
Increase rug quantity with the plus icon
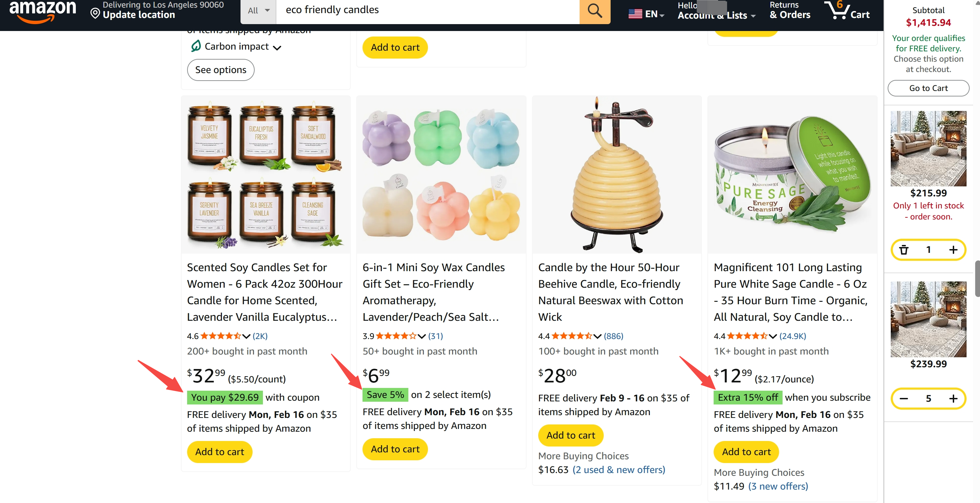[x=953, y=249]
